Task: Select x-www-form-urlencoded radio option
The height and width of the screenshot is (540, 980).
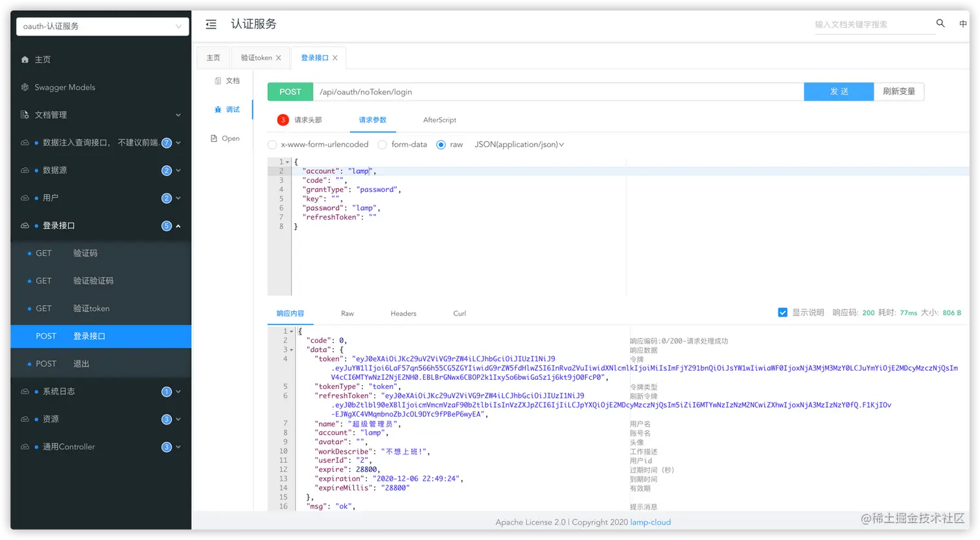Action: point(272,145)
